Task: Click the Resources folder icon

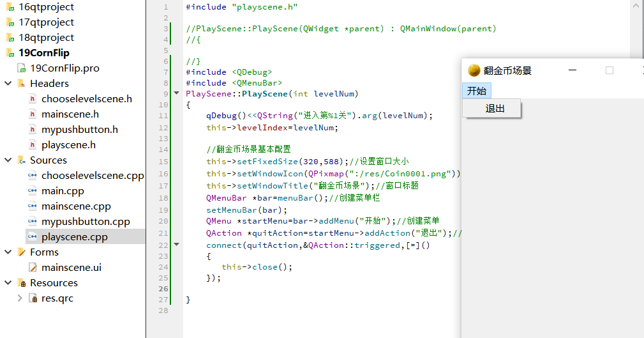Action: pos(21,283)
